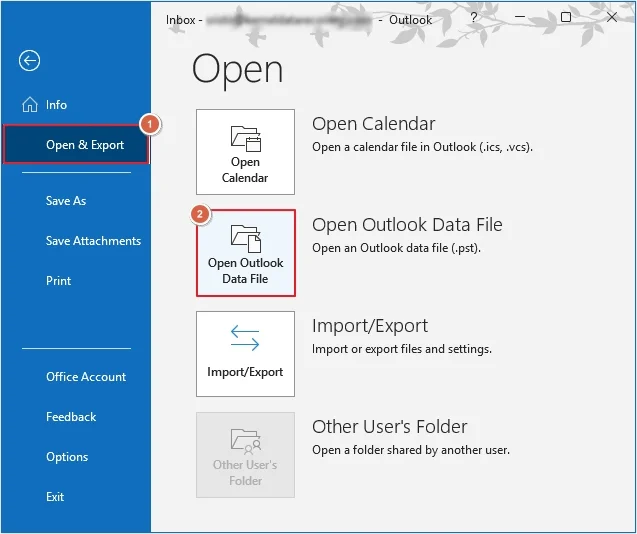Click the back arrow icon
The width and height of the screenshot is (637, 534).
[x=29, y=61]
